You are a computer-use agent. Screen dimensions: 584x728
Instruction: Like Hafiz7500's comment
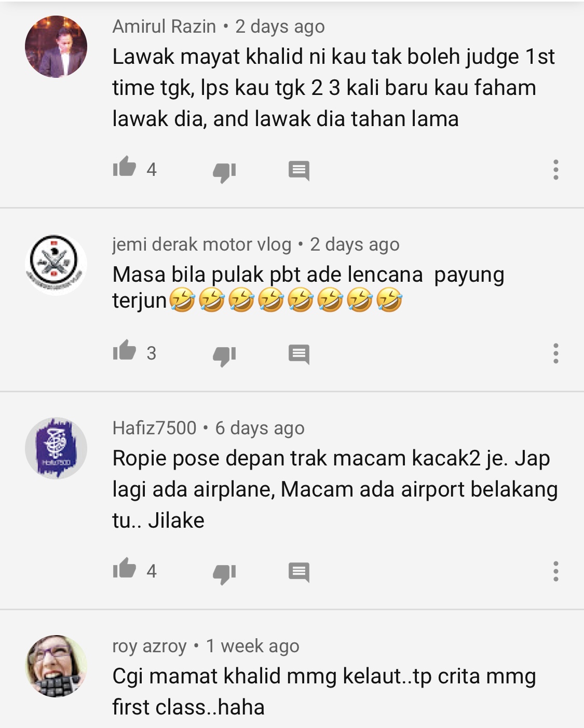coord(125,568)
